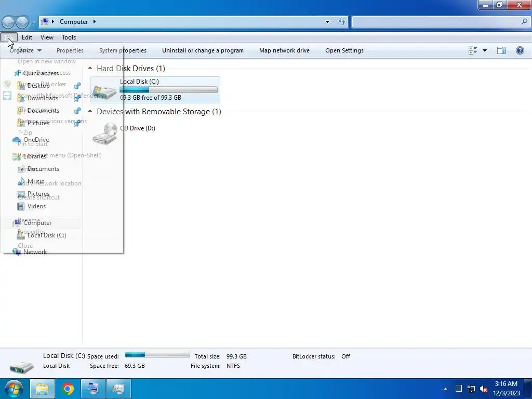This screenshot has height=399, width=532.
Task: Select Close at bottom of the File menu
Action: (x=25, y=246)
